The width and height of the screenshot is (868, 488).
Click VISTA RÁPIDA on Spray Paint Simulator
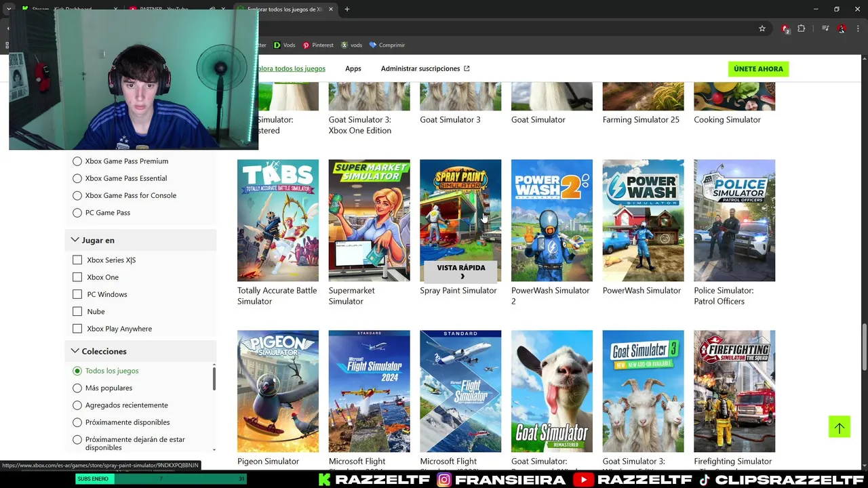pos(460,271)
